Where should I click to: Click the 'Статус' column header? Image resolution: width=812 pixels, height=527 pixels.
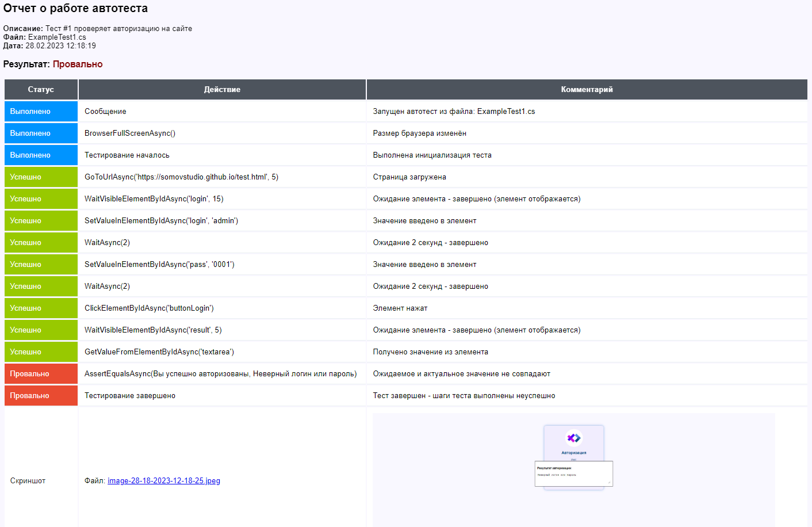[41, 90]
